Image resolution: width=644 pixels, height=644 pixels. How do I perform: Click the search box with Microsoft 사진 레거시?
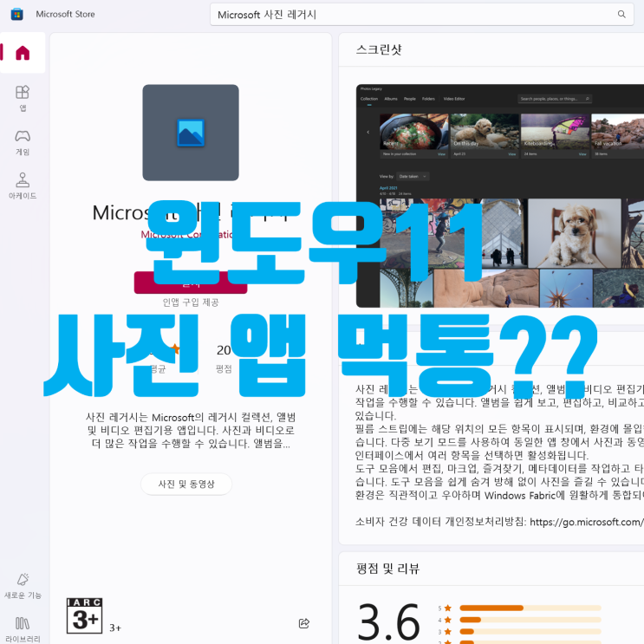pyautogui.click(x=422, y=15)
